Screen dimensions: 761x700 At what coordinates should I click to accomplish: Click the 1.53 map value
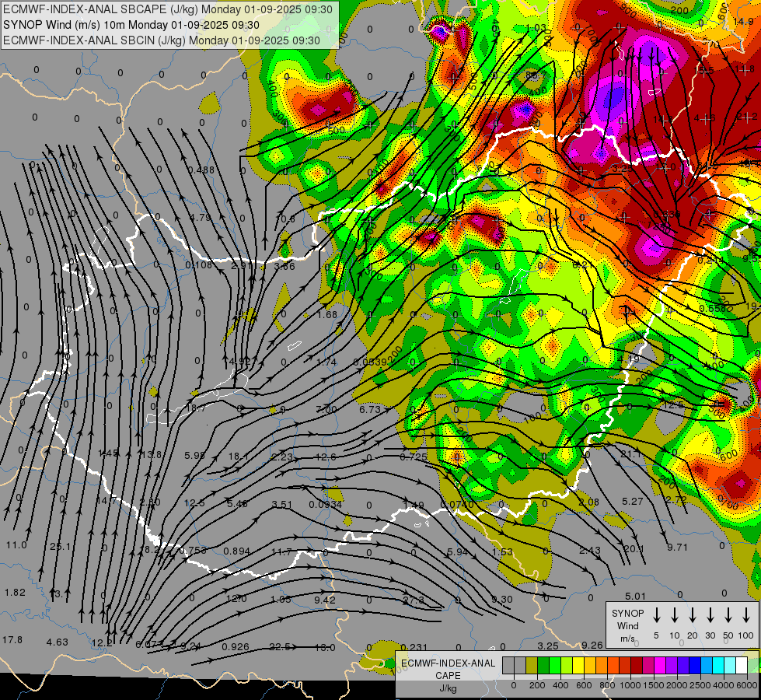point(502,552)
